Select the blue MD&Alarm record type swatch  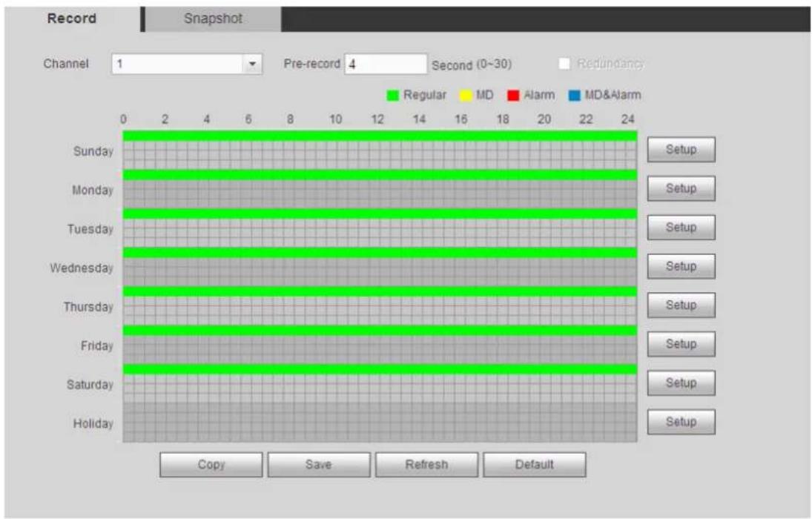[x=574, y=96]
